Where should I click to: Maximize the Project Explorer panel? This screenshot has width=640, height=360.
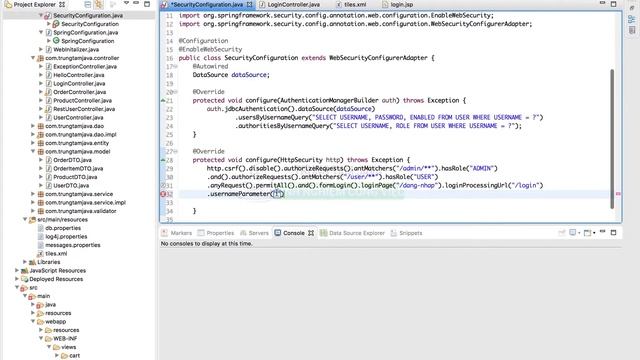pyautogui.click(x=147, y=4)
